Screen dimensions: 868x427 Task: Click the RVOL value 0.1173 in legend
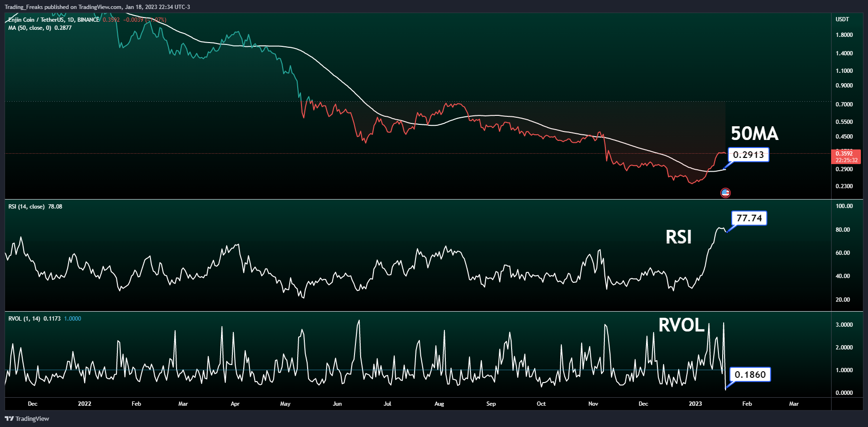point(52,319)
